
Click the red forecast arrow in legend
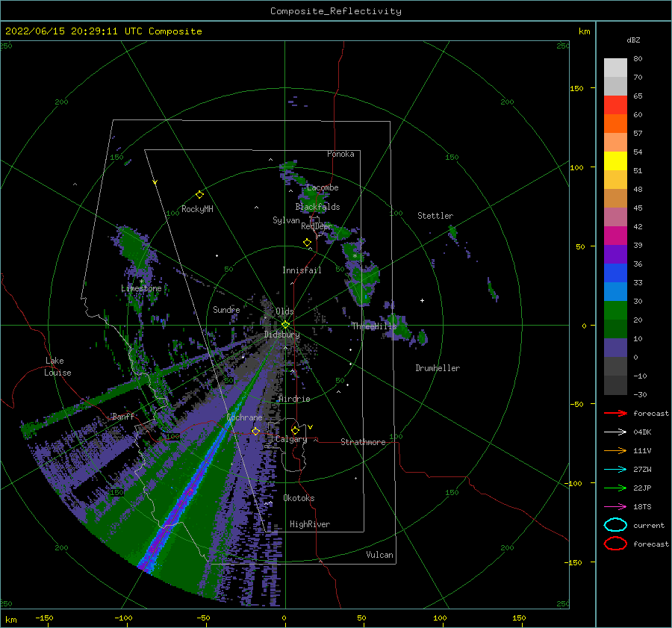615,413
